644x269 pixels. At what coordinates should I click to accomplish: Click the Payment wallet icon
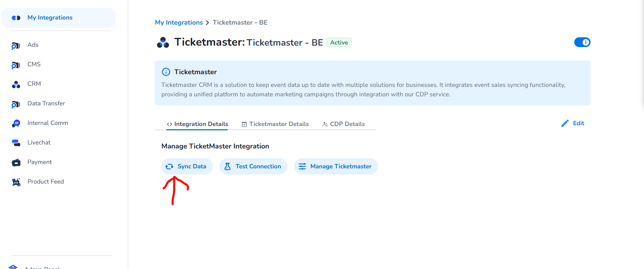tap(16, 163)
